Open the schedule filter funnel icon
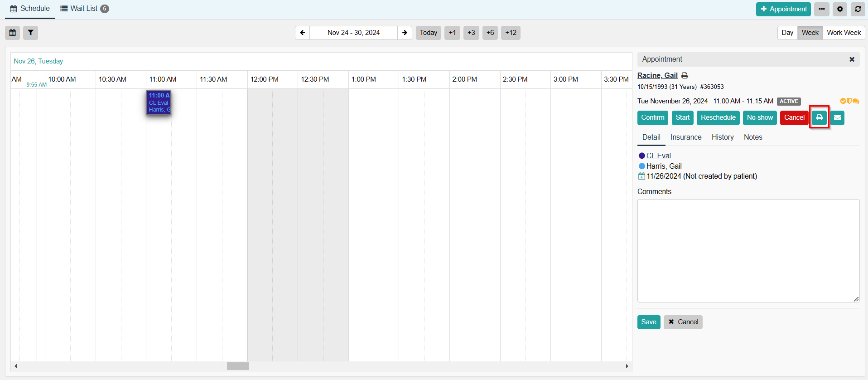The height and width of the screenshot is (380, 868). coord(30,33)
